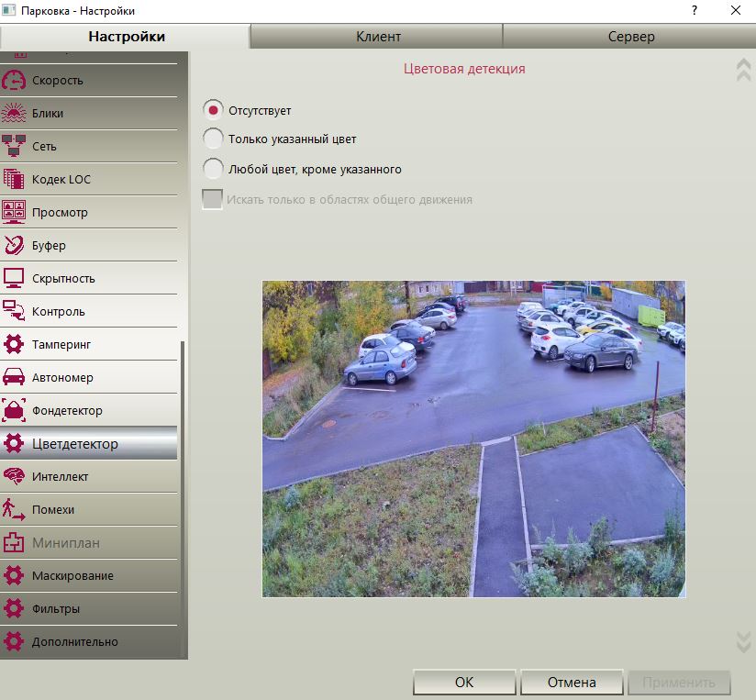Select the Цветдетектор gear icon

point(14,443)
